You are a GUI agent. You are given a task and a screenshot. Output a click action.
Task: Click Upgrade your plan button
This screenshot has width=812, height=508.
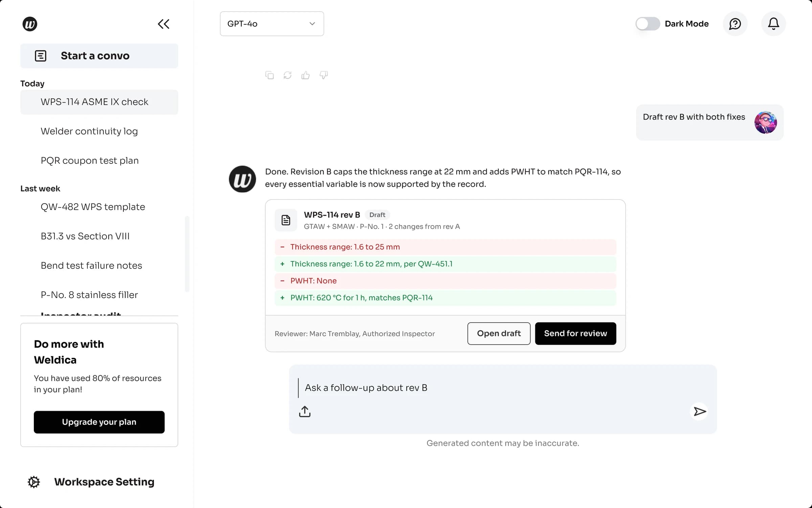99,422
